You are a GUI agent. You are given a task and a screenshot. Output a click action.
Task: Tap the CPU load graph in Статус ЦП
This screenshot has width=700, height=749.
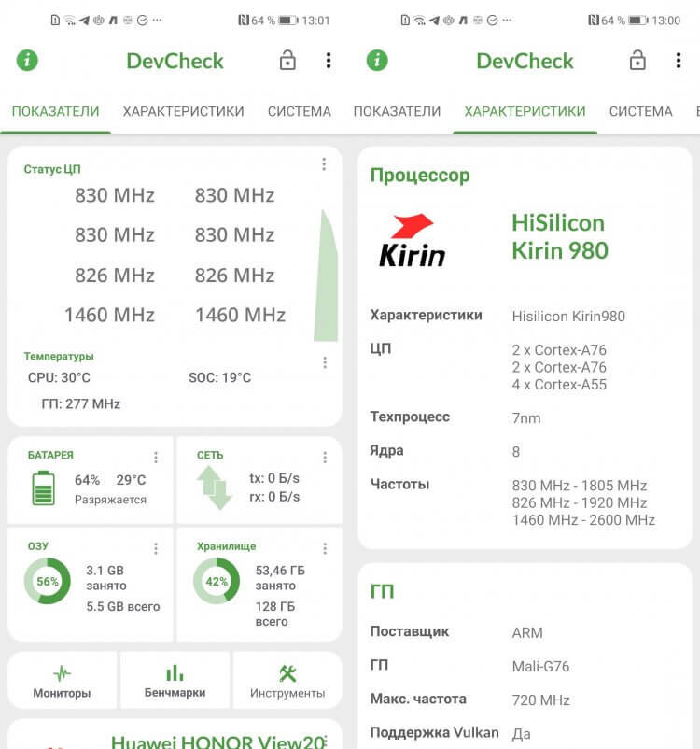tap(326, 276)
